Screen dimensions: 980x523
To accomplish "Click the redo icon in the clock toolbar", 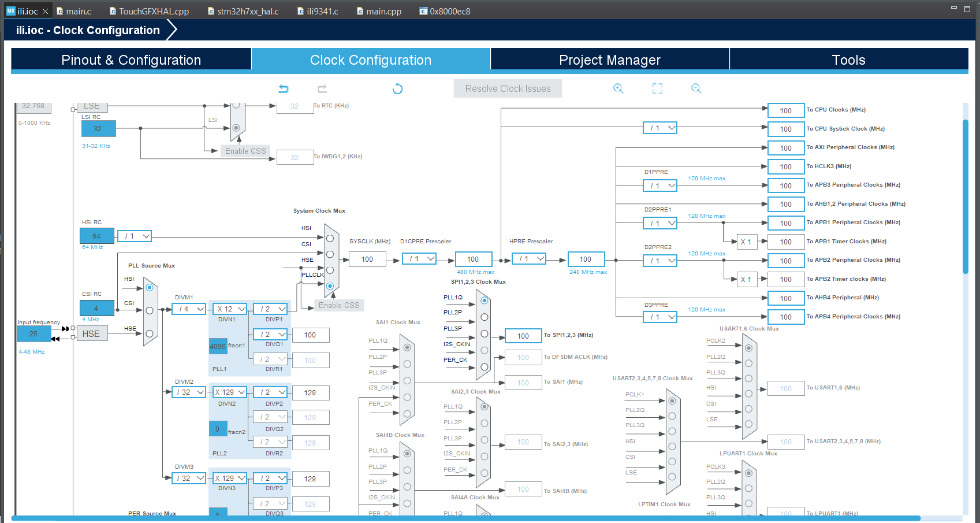I will (322, 88).
